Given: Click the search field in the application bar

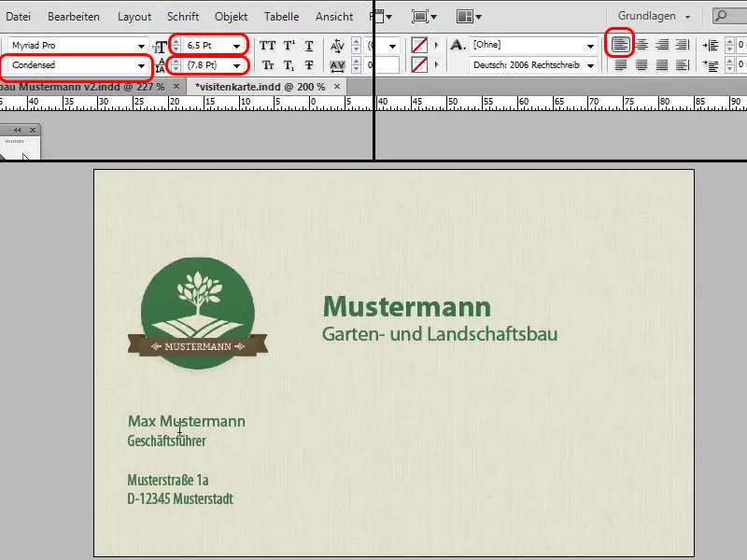Looking at the screenshot, I should click(x=729, y=16).
